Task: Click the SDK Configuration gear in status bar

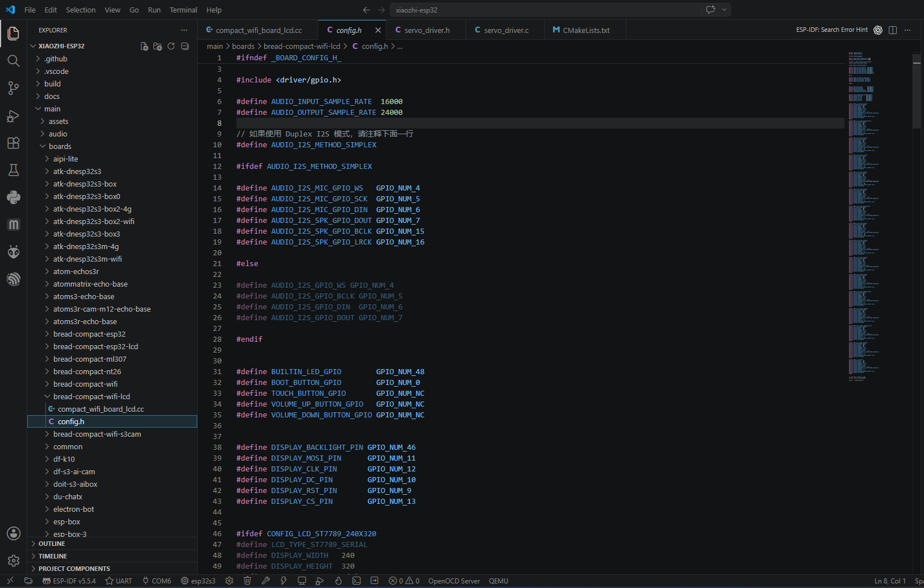Action: point(229,581)
